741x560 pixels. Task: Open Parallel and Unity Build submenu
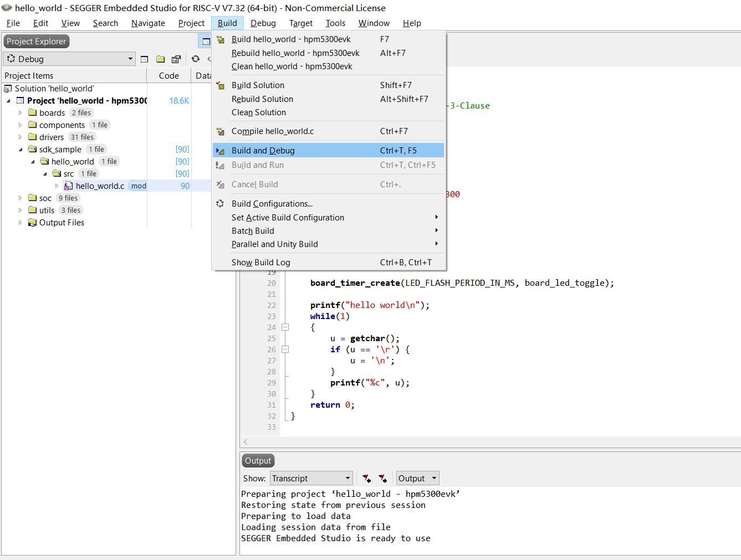(x=328, y=244)
